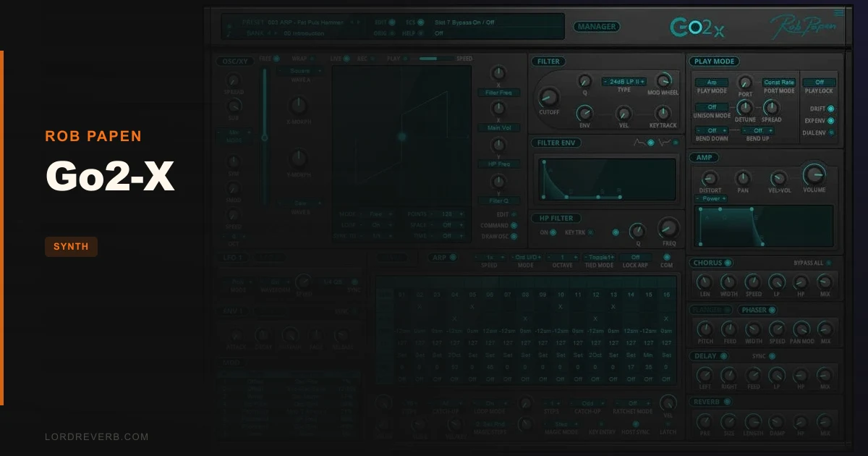Select the second Filter Env curve shape
The width and height of the screenshot is (868, 456).
click(664, 143)
